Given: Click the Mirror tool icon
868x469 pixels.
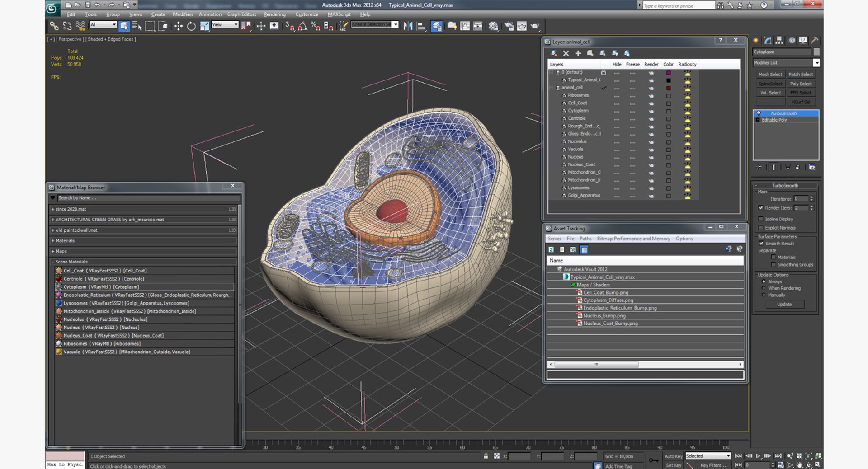Looking at the screenshot, I should (x=408, y=26).
